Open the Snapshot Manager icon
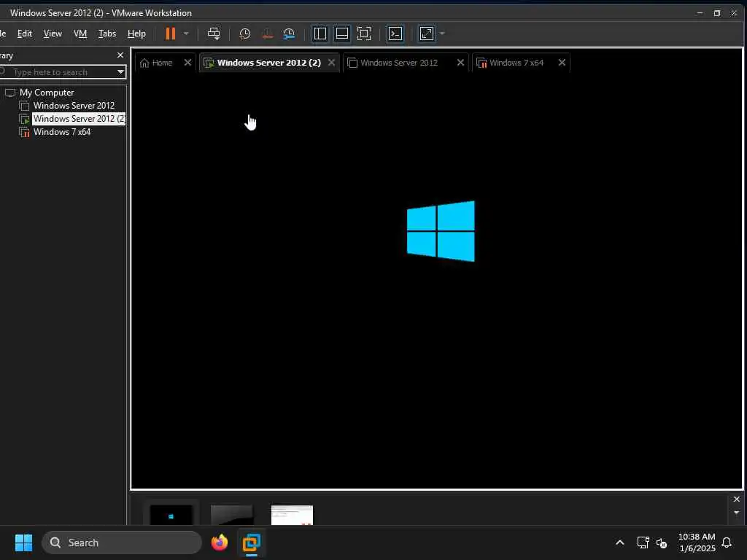Viewport: 747px width, 560px height. click(x=289, y=34)
